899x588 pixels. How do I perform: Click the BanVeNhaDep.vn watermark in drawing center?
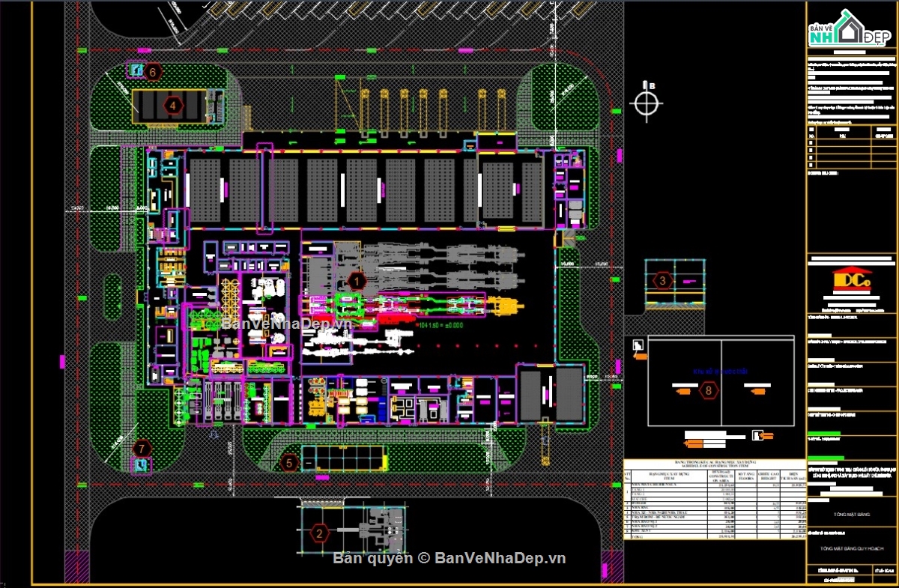285,324
